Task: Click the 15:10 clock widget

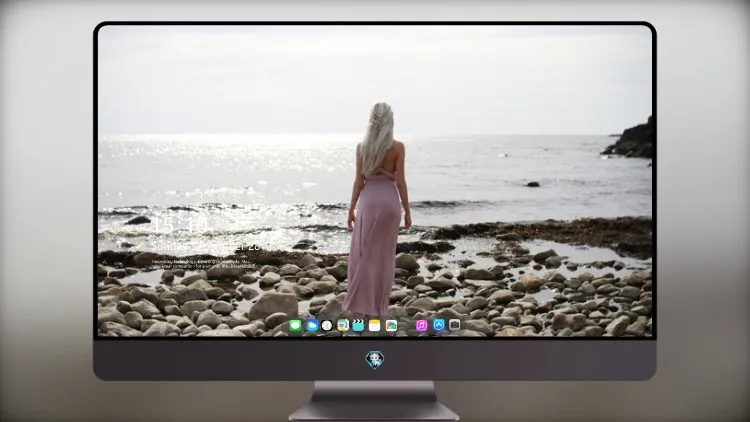Action: pos(180,225)
